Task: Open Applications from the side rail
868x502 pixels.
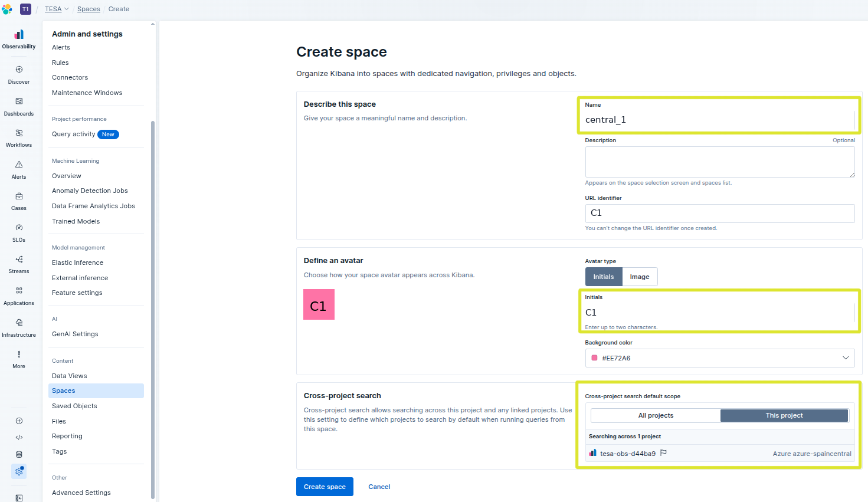Action: (19, 296)
